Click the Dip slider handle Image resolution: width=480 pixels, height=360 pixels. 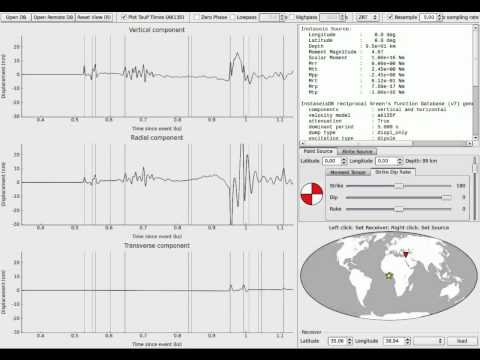446,197
